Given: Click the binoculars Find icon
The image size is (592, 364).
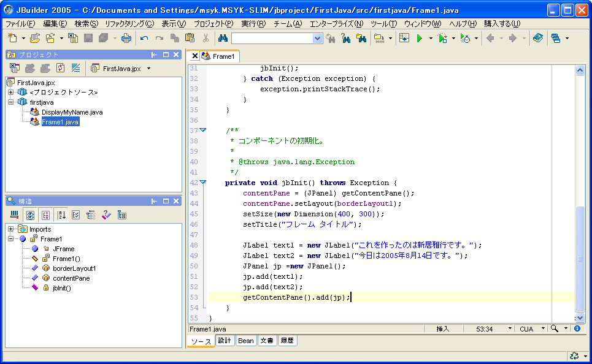Looking at the screenshot, I should (223, 38).
